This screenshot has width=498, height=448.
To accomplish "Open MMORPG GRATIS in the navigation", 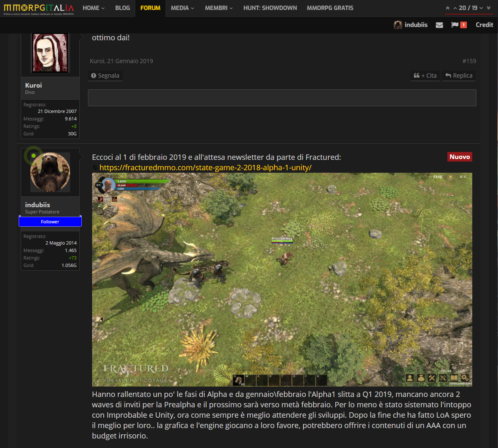I will coord(330,8).
